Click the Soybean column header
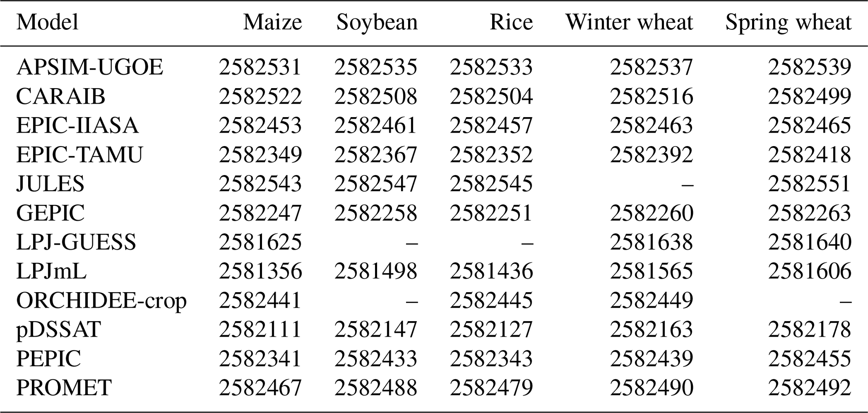Viewport: 868px width, 413px height. pyautogui.click(x=377, y=22)
